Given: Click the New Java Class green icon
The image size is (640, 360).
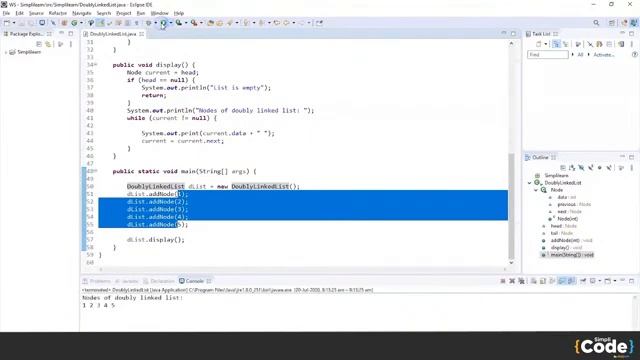Looking at the screenshot, I should coord(74,23).
